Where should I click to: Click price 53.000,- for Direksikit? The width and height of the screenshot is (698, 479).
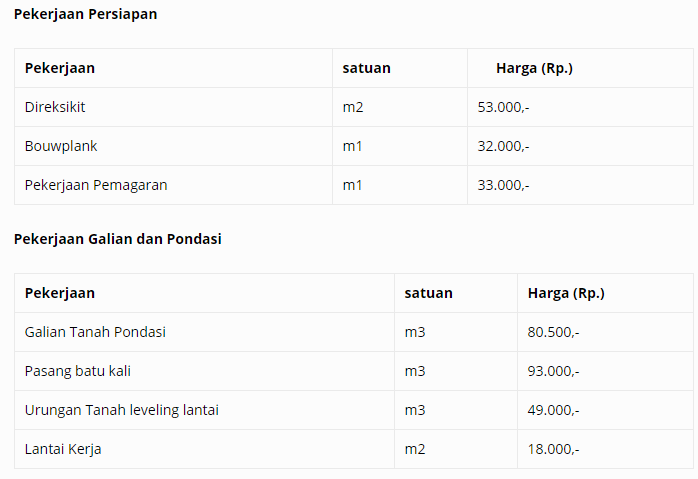(503, 107)
